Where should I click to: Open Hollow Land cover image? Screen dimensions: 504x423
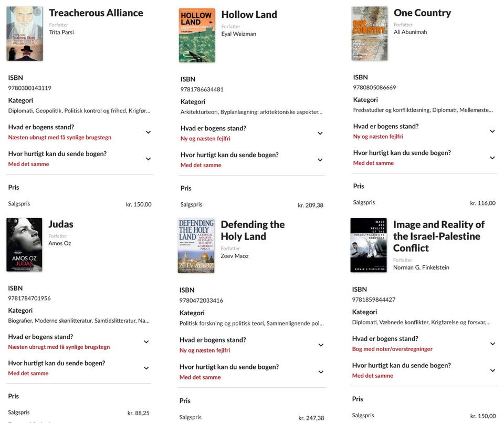[x=197, y=35]
